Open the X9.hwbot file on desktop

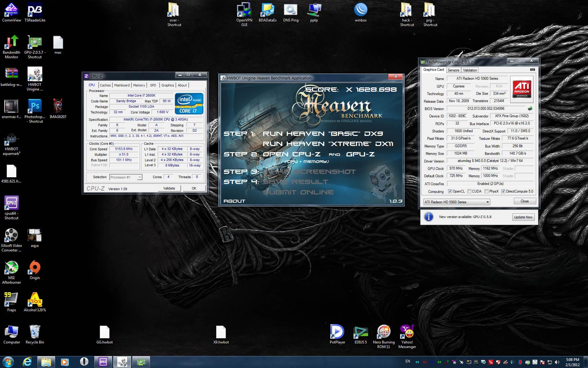click(221, 334)
